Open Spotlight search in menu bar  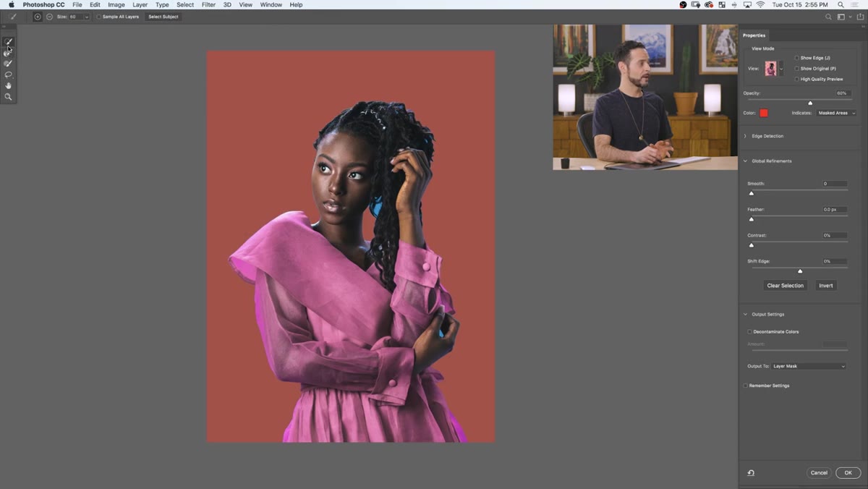click(x=841, y=4)
